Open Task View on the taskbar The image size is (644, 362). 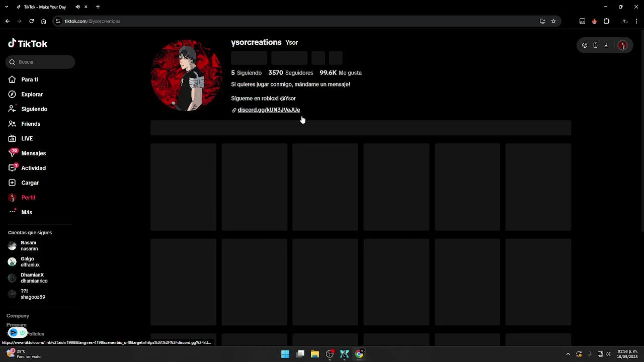coord(300,354)
